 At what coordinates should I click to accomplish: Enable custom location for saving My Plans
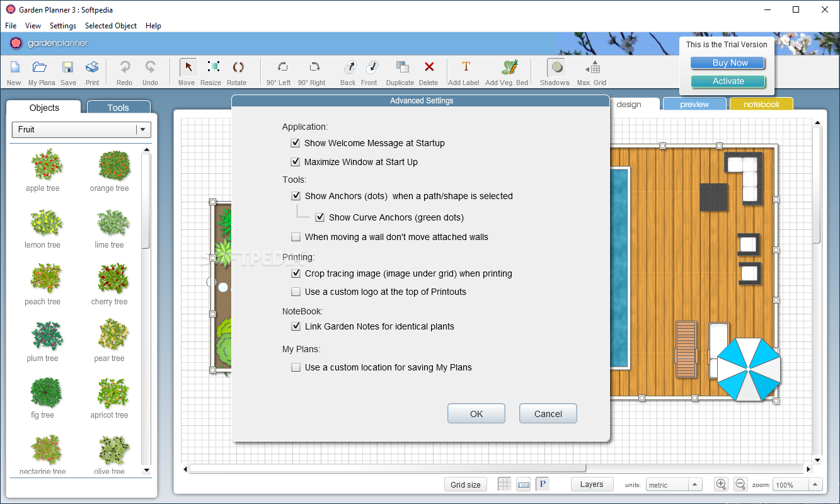point(296,367)
